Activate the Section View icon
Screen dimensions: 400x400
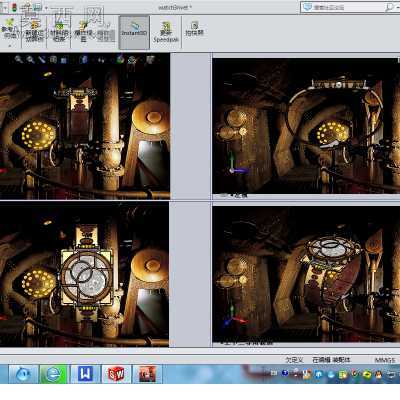point(53,60)
